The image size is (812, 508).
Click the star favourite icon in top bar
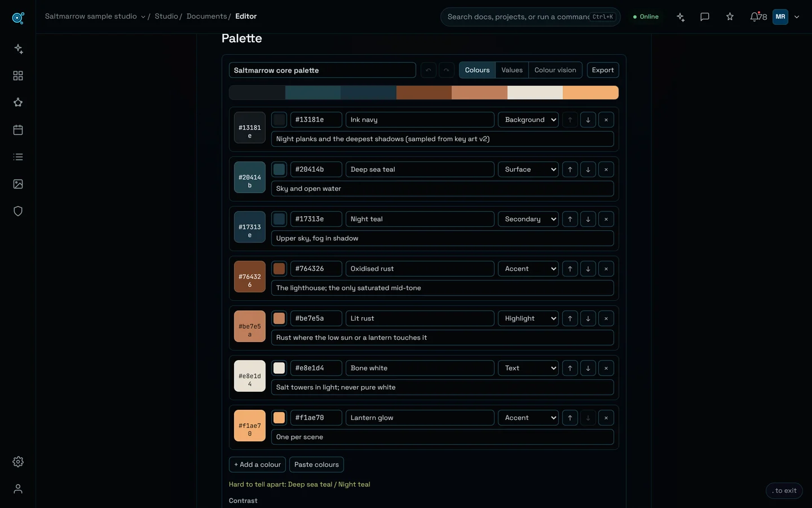(x=730, y=17)
